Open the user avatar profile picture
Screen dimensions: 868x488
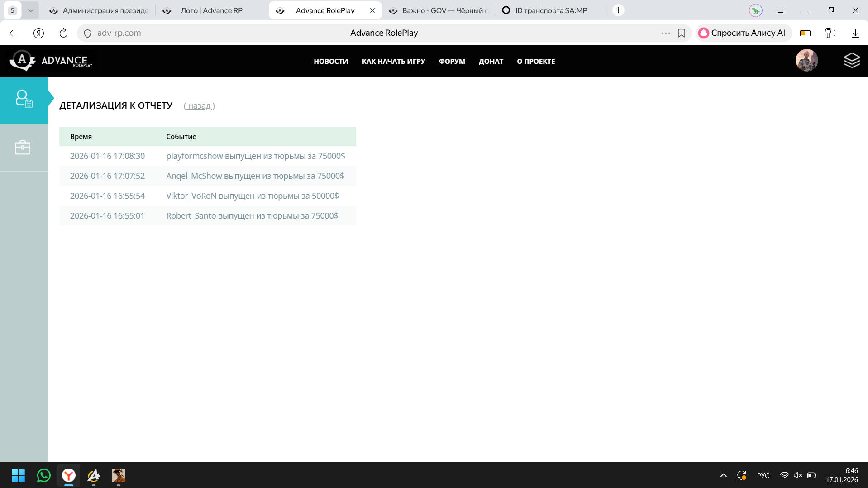click(806, 60)
